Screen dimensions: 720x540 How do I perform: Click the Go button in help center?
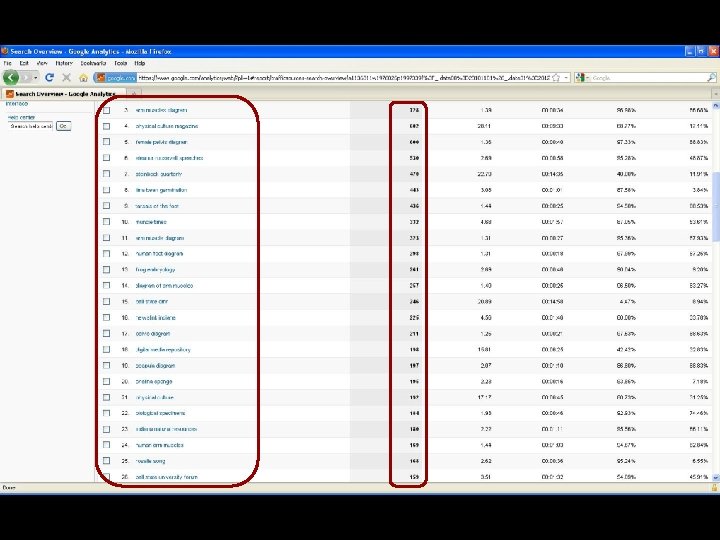(63, 126)
